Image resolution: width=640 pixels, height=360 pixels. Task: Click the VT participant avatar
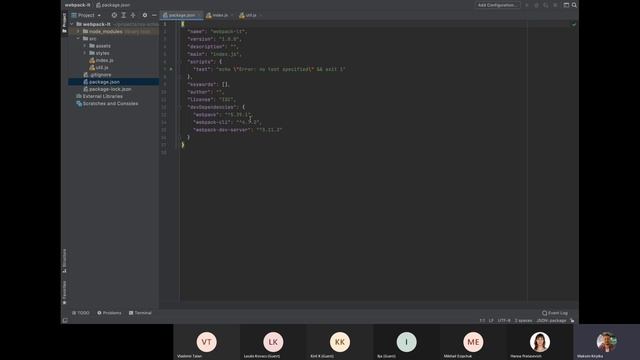(207, 342)
